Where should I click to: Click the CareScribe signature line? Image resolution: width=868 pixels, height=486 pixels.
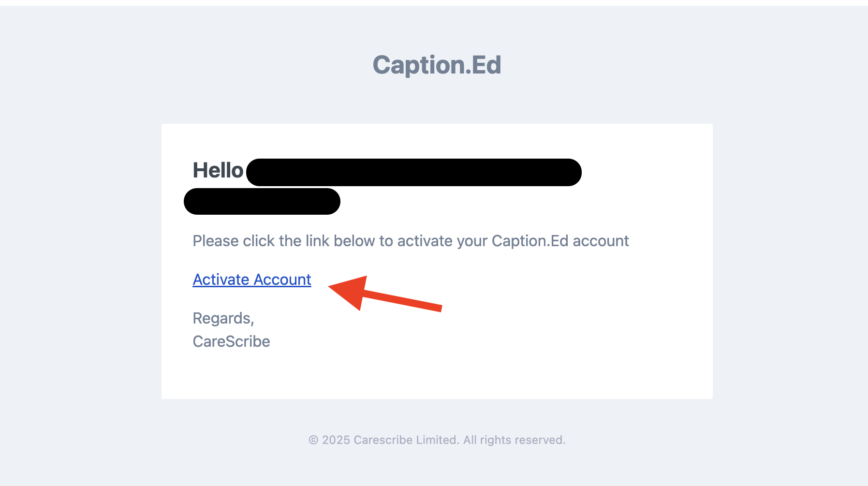coord(231,341)
